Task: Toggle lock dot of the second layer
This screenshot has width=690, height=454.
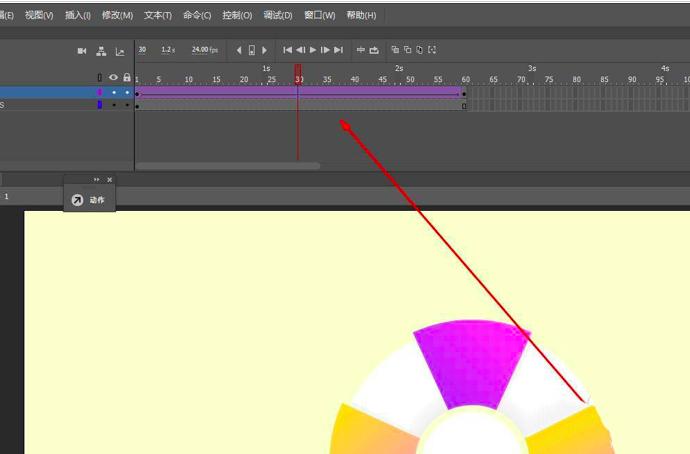Action: 127,105
